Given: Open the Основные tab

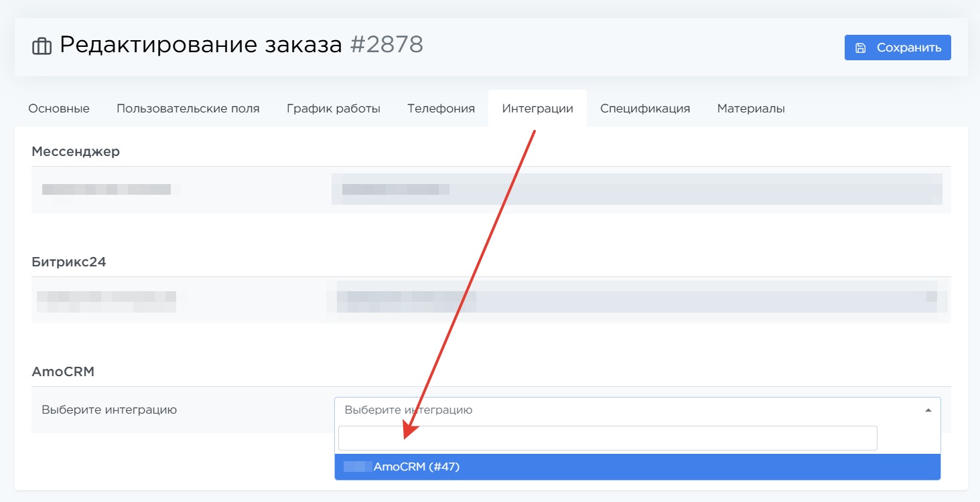Looking at the screenshot, I should (59, 108).
